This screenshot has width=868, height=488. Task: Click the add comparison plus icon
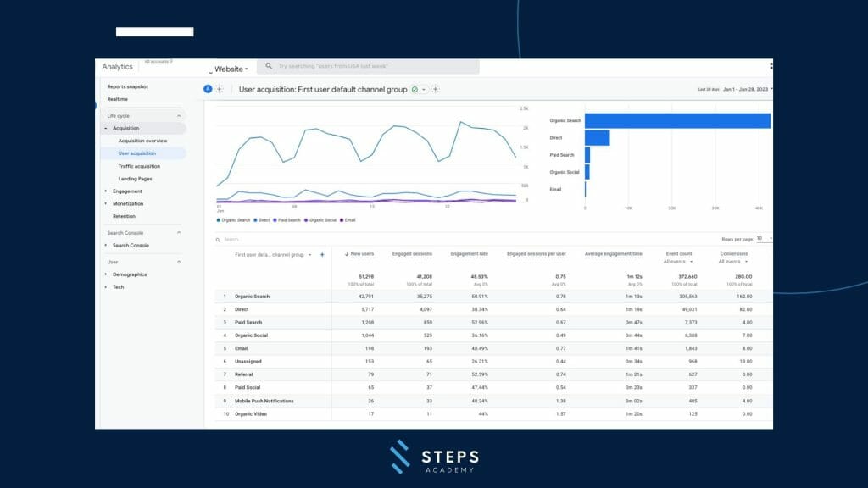pyautogui.click(x=220, y=89)
